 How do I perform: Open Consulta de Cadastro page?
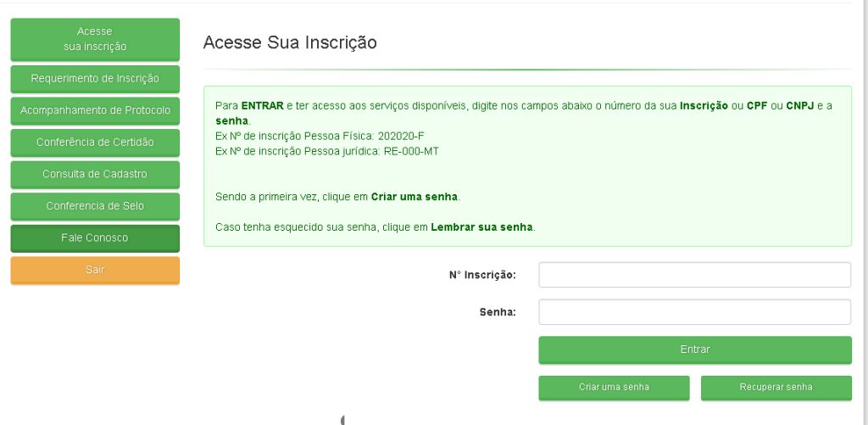(x=95, y=174)
